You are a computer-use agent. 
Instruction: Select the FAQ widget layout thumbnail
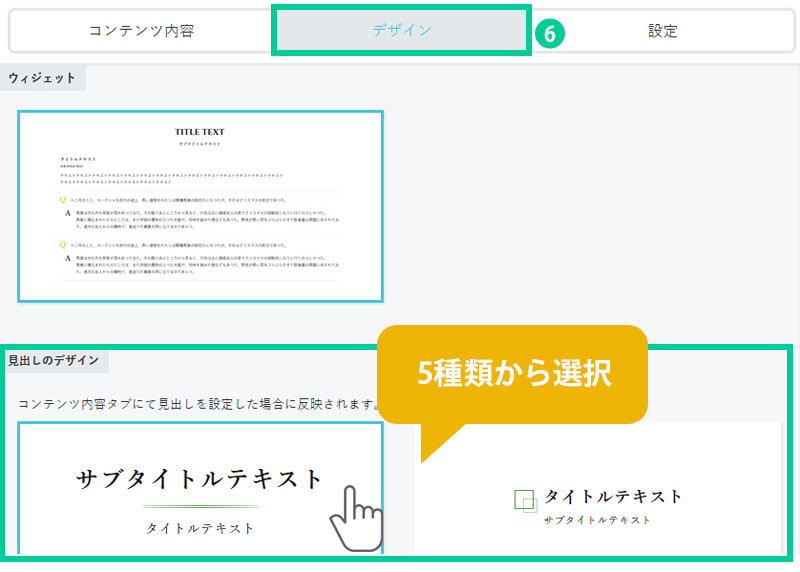(200, 206)
